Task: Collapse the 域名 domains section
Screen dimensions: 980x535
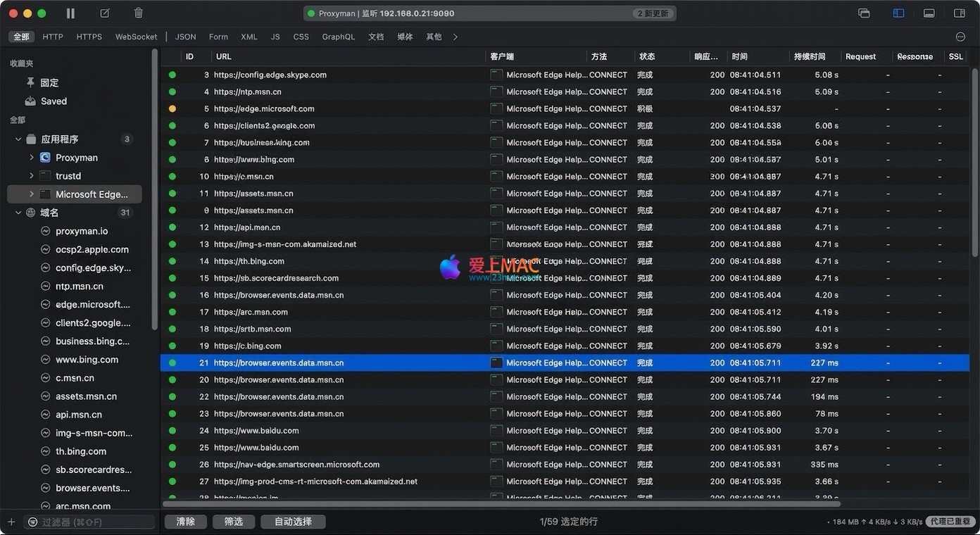Action: pyautogui.click(x=18, y=213)
